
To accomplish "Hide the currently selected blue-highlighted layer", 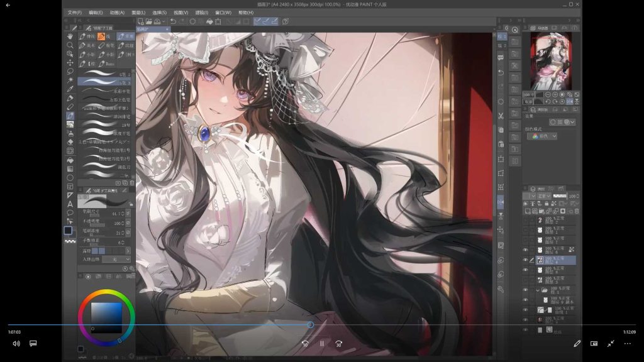I will [x=526, y=260].
